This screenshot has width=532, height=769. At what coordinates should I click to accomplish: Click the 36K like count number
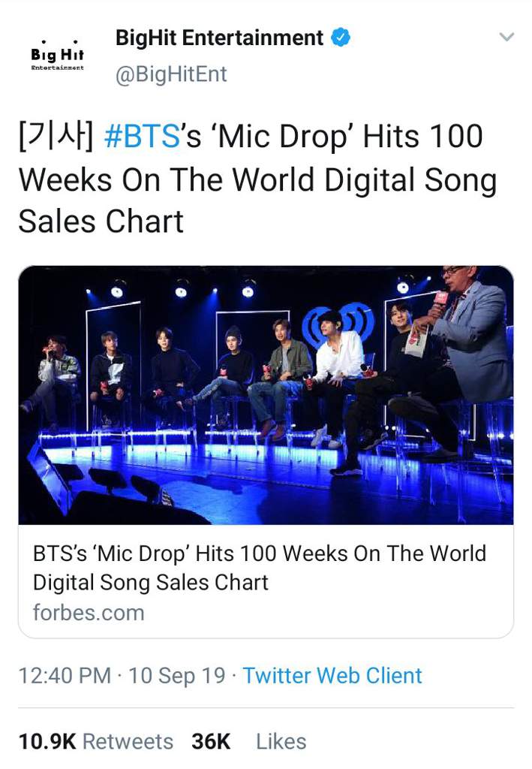pos(211,741)
